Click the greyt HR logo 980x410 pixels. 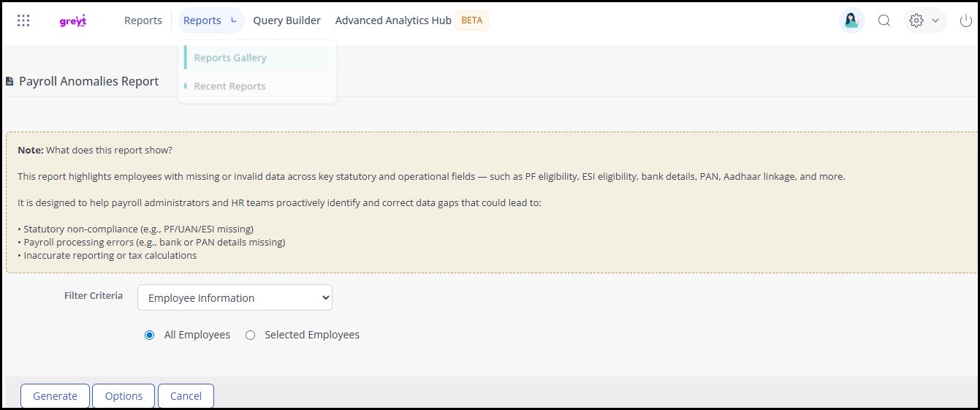[x=73, y=21]
